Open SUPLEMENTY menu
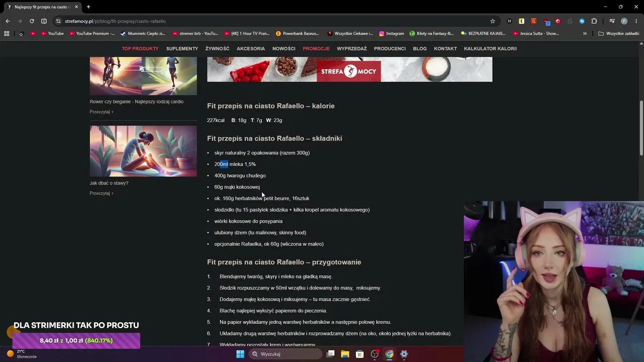 [x=182, y=49]
